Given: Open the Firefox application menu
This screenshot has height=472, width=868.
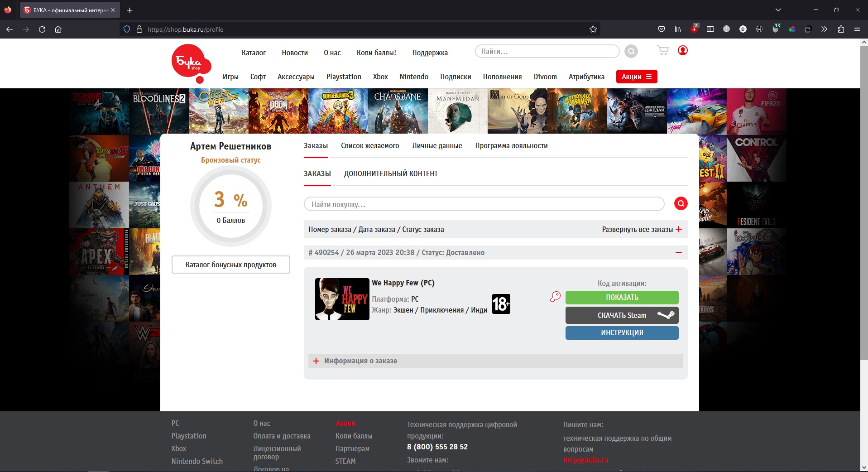Looking at the screenshot, I should coord(857,29).
